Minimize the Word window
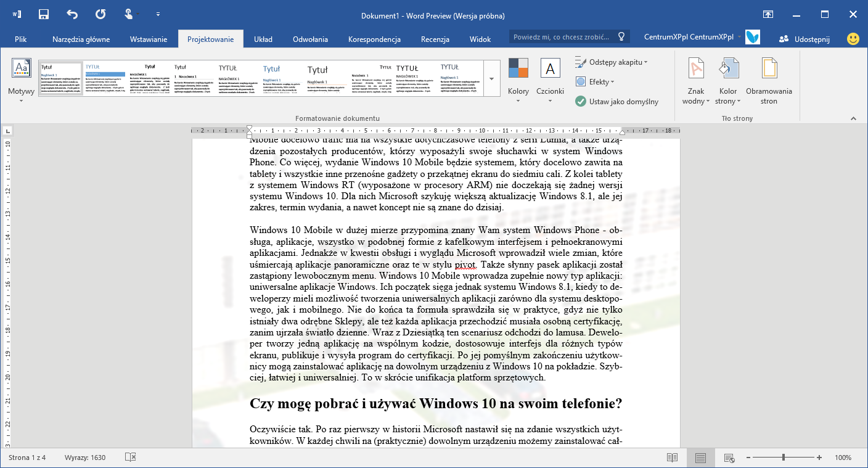The width and height of the screenshot is (868, 468). 796,14
